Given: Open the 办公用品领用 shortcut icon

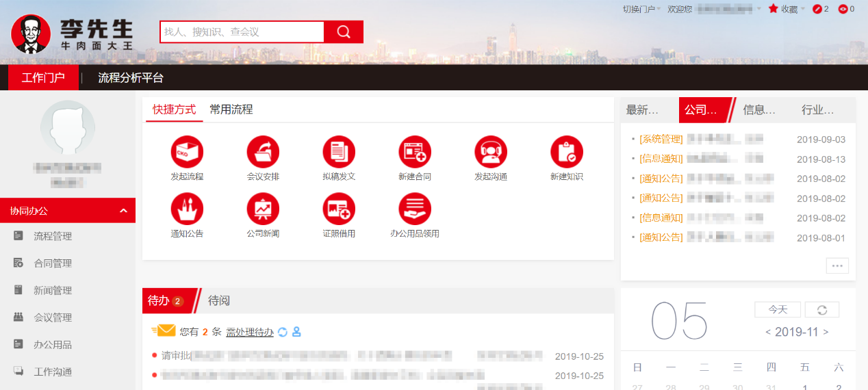Looking at the screenshot, I should coord(415,209).
